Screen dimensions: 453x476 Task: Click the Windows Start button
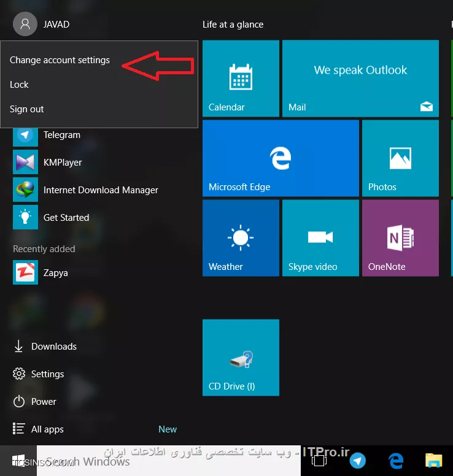click(x=18, y=461)
